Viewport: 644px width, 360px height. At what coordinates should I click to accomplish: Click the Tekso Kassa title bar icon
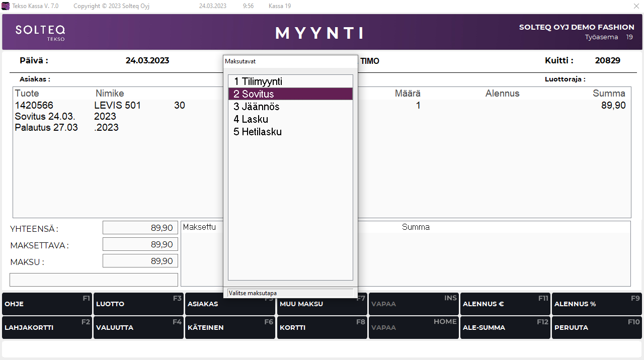(6, 6)
